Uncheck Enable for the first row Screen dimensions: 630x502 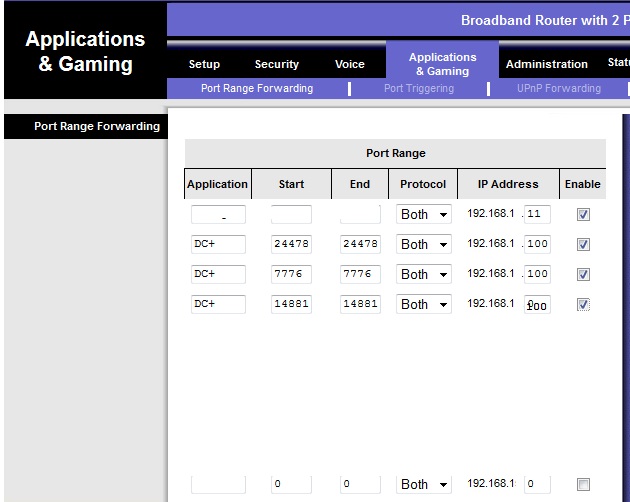click(583, 214)
